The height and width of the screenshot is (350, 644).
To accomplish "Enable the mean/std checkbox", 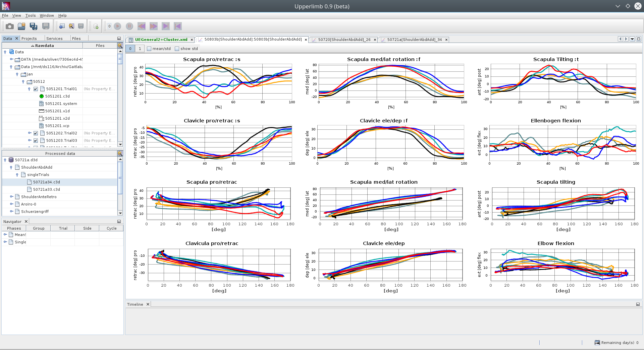I will (x=150, y=49).
